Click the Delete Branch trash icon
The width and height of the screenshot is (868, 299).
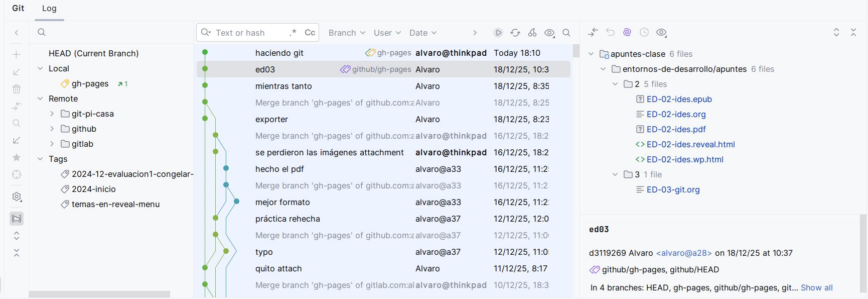click(x=17, y=89)
